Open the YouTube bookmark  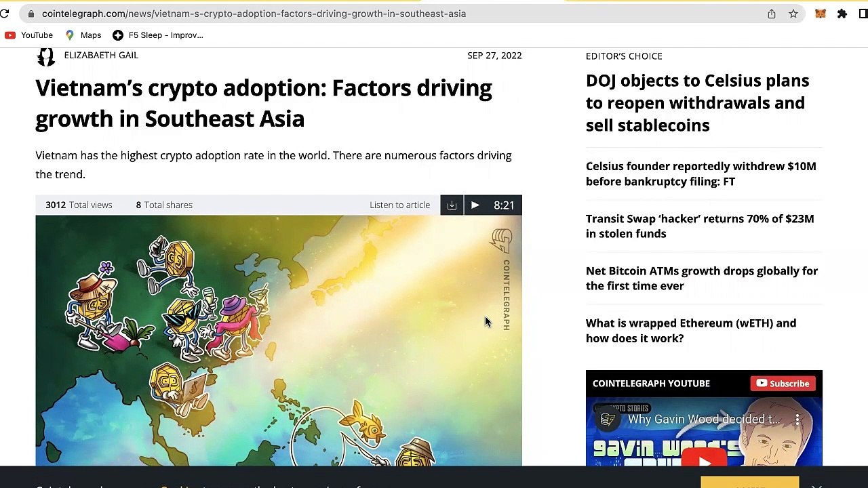pyautogui.click(x=28, y=35)
